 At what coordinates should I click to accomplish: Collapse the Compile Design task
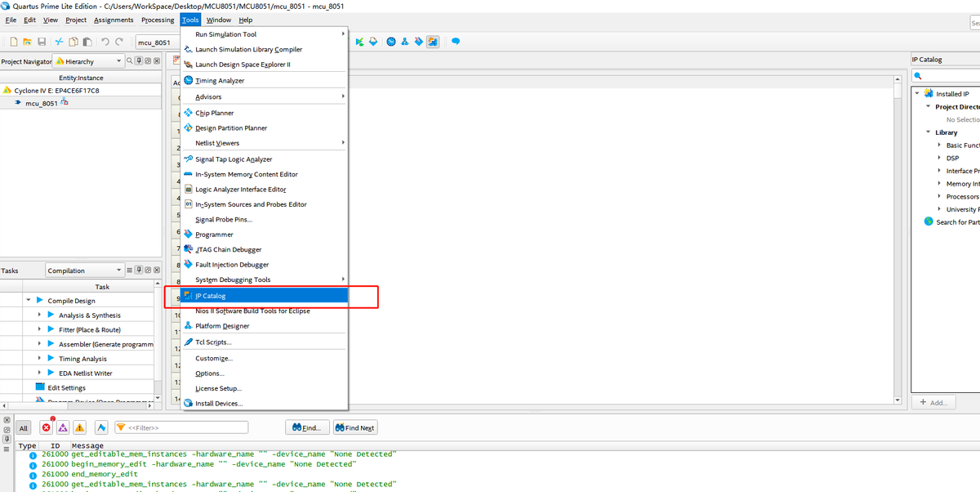[x=29, y=301]
